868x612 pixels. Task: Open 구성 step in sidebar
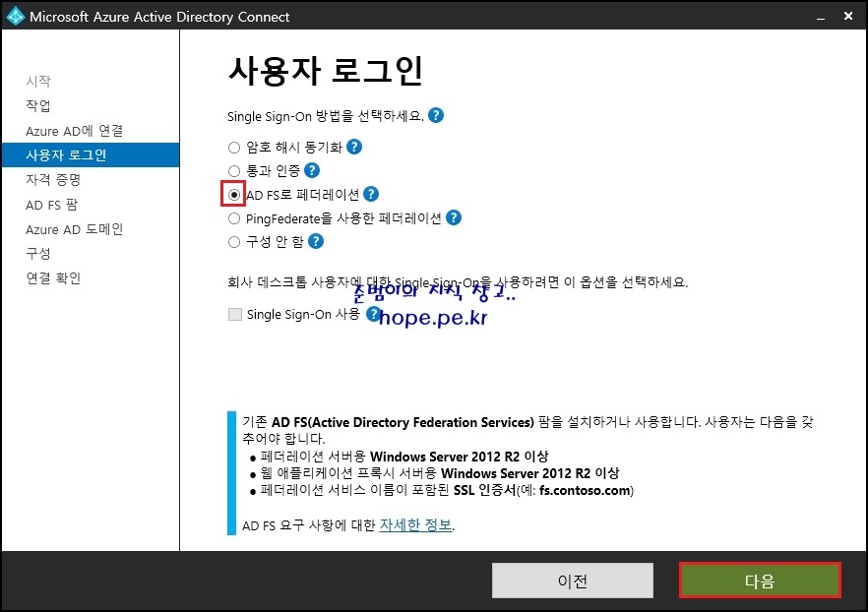click(38, 254)
